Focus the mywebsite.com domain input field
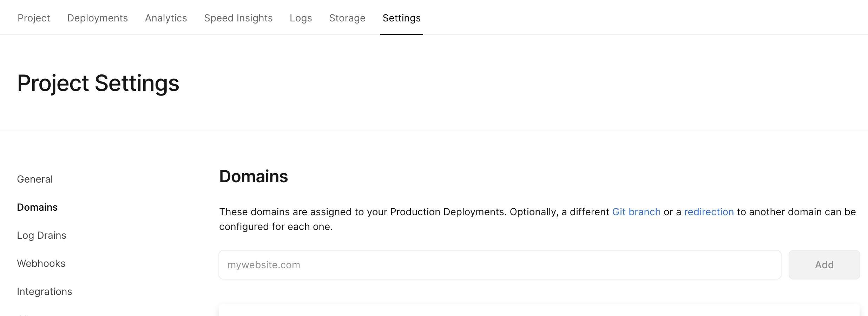The image size is (868, 316). pos(500,265)
